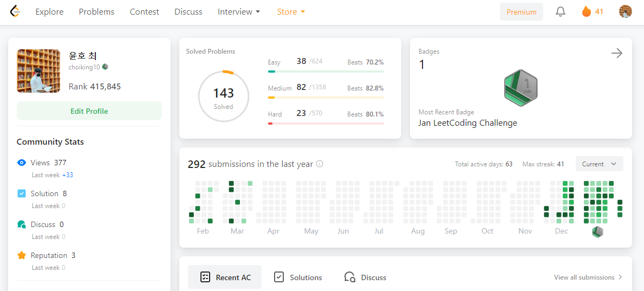Go to the Explore page
Screen dimensions: 644x291
[x=50, y=12]
